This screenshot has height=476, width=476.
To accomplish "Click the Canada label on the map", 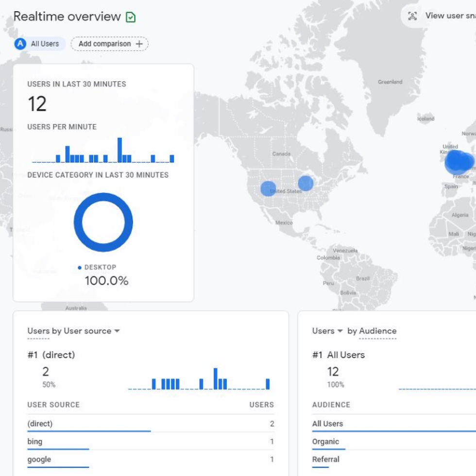I will pyautogui.click(x=281, y=154).
